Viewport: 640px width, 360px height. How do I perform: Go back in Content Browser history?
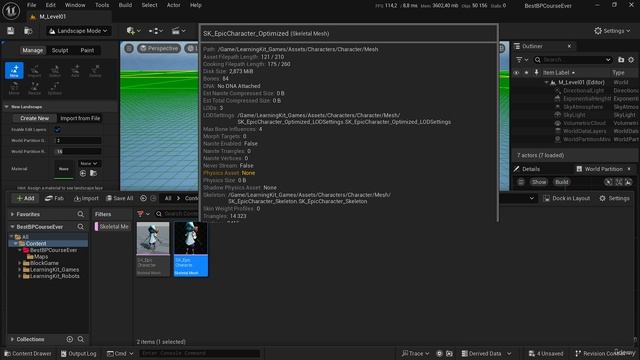tap(143, 198)
